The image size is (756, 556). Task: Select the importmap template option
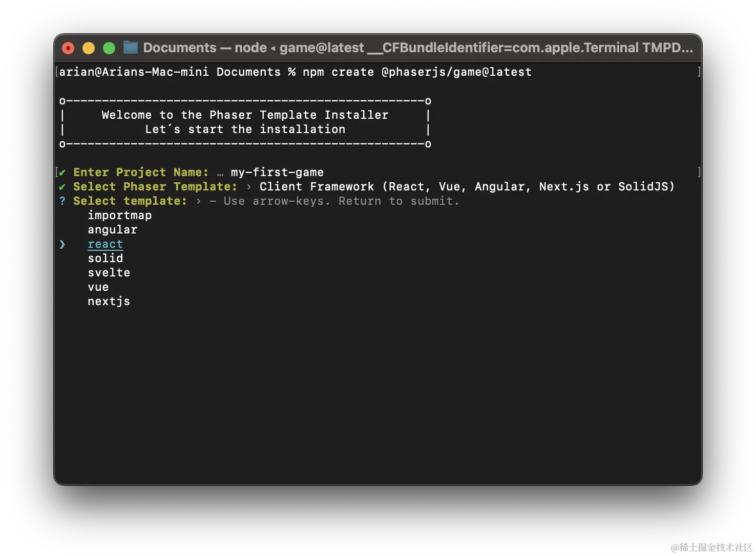click(x=119, y=216)
